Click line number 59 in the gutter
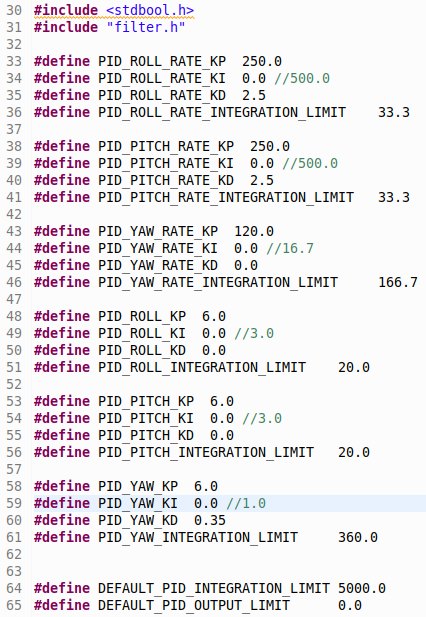The image size is (426, 617). coord(14,503)
